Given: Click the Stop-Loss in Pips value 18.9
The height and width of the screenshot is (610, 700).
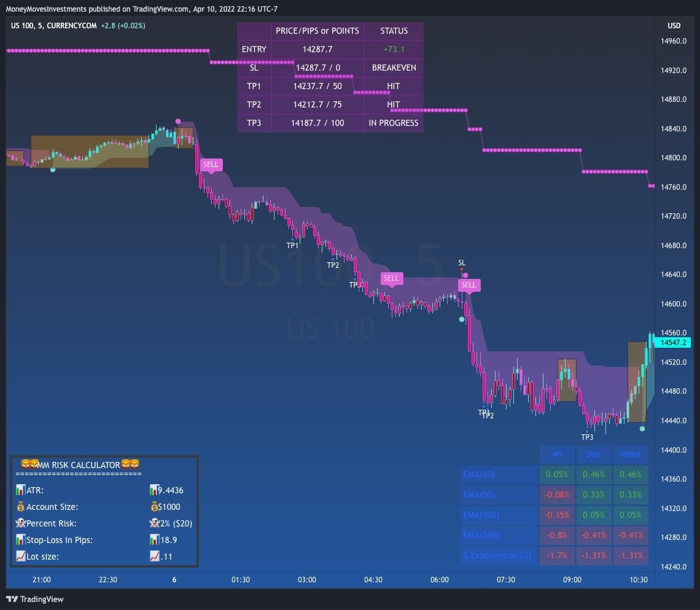Looking at the screenshot, I should [169, 539].
